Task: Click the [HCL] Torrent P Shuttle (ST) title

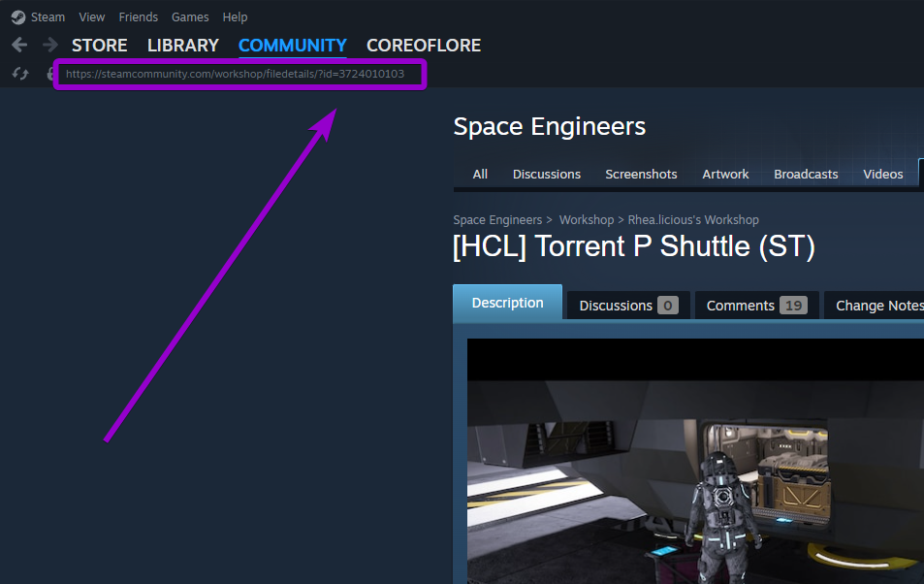Action: tap(633, 246)
